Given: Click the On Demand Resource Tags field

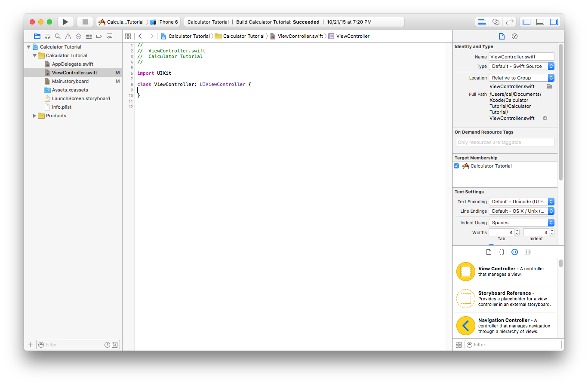Looking at the screenshot, I should pos(505,142).
